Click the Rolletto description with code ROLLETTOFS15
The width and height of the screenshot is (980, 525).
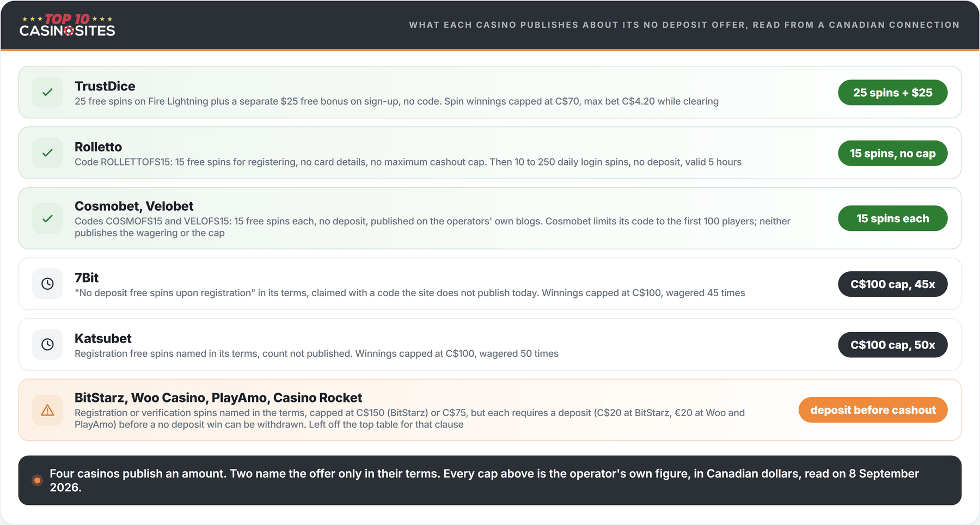[408, 162]
